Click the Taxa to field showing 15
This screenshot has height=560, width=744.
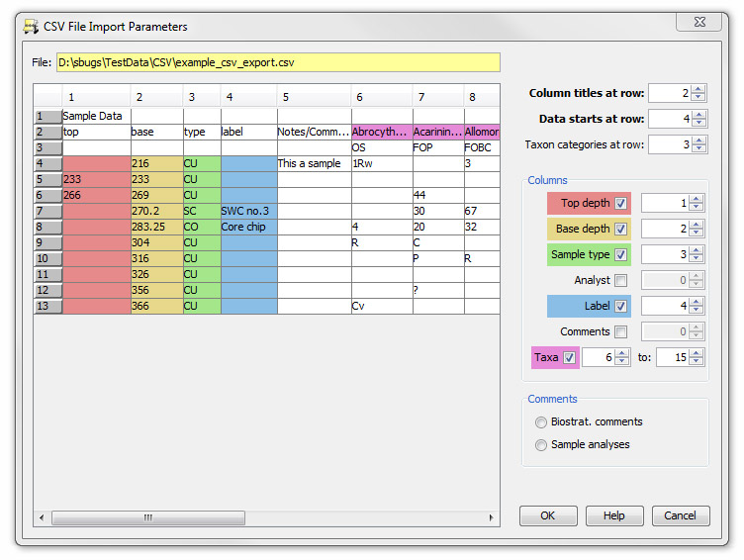[x=673, y=357]
